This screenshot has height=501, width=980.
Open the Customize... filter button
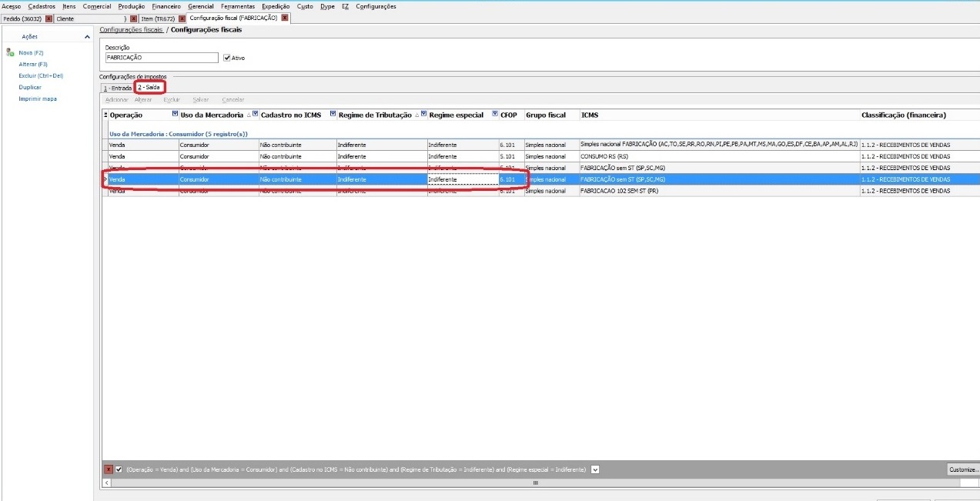point(963,469)
